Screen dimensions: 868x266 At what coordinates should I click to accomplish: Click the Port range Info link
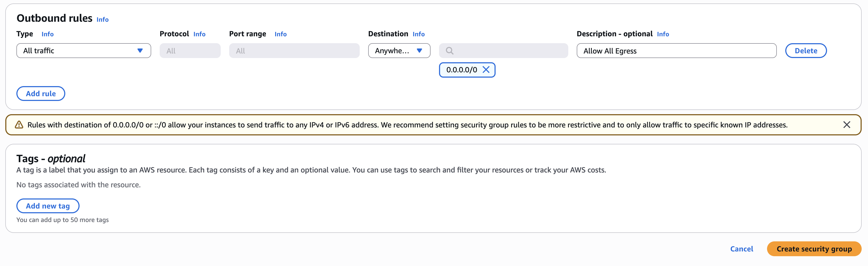click(x=280, y=34)
